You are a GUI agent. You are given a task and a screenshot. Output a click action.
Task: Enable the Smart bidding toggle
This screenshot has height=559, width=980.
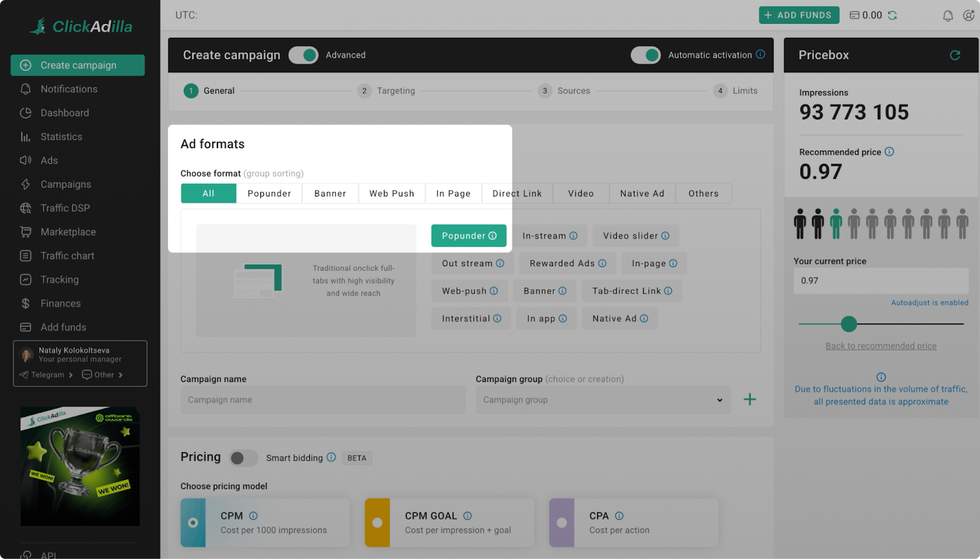pos(244,458)
